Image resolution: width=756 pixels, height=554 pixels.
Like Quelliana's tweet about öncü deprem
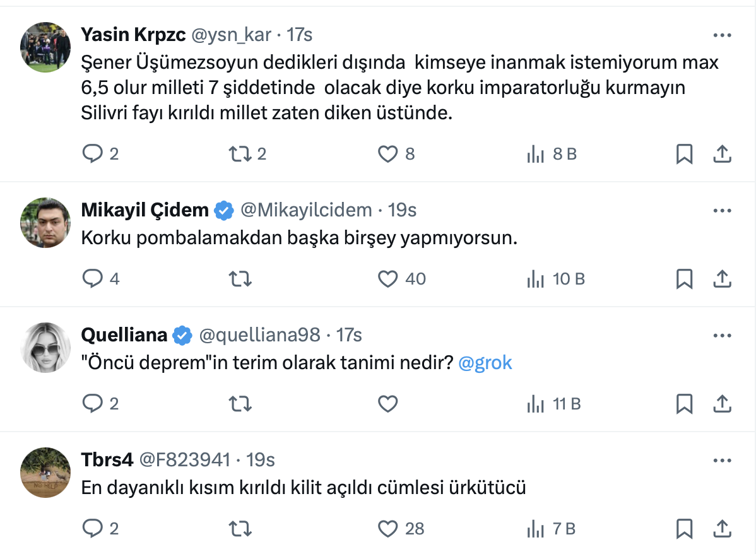pyautogui.click(x=387, y=404)
